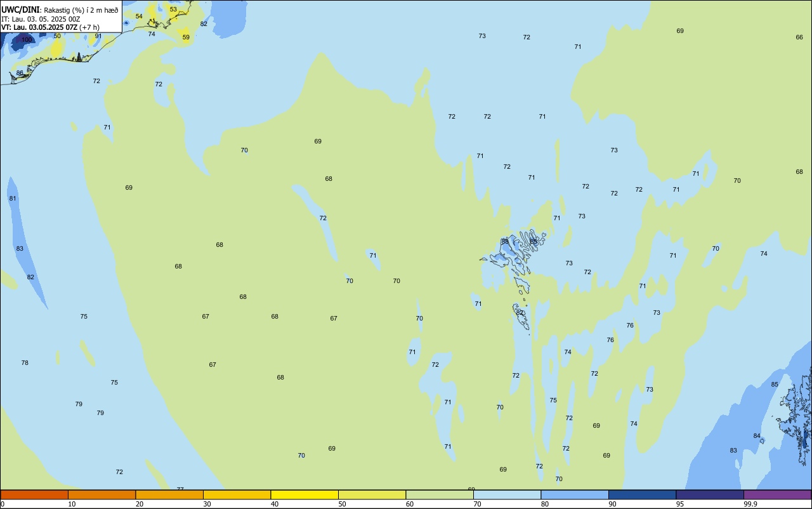Click the 50–60 pale yellow legend swatch
Viewport: 812px width, 509px height.
coord(372,494)
